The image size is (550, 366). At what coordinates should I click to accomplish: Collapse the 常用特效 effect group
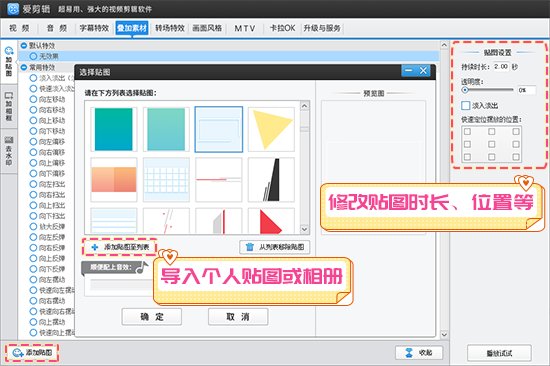24,67
